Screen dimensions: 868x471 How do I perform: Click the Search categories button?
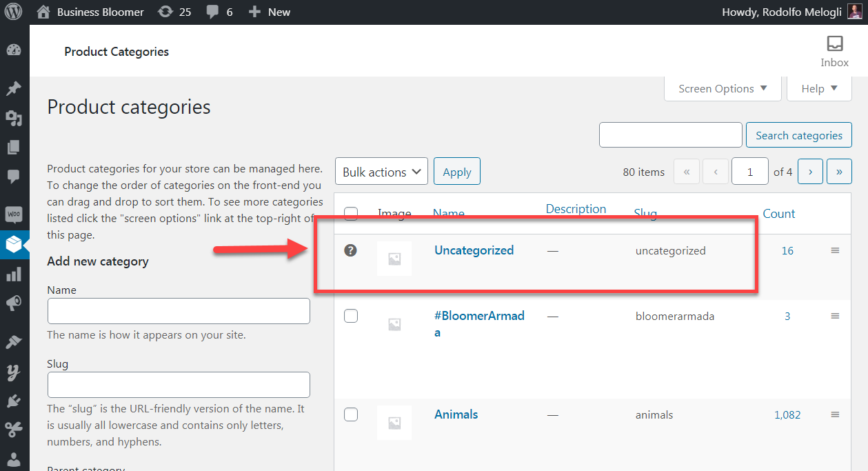(x=799, y=135)
